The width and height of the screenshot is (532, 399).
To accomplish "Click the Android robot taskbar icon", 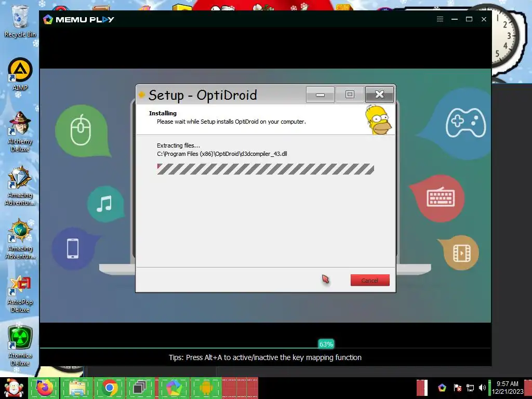I will click(206, 388).
